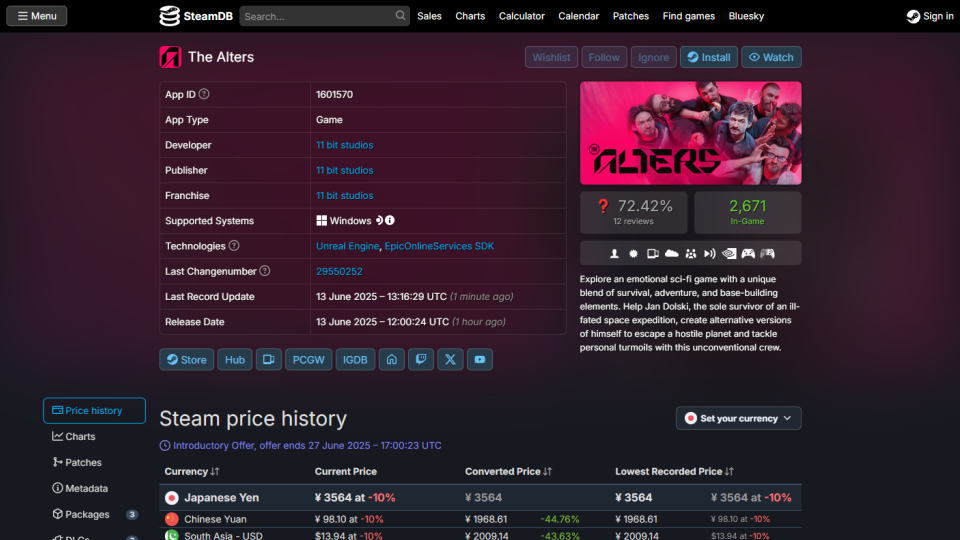The image size is (960, 540).
Task: Click the remote play device feature icon
Action: [653, 253]
